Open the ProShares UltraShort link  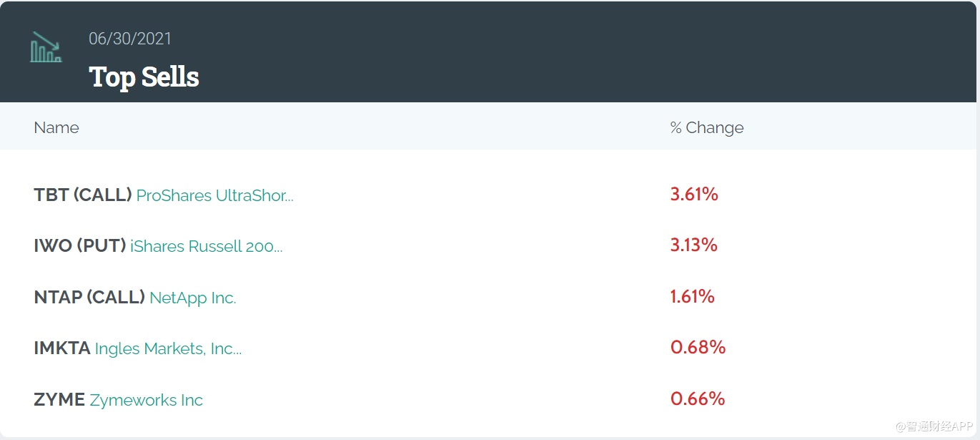[214, 195]
